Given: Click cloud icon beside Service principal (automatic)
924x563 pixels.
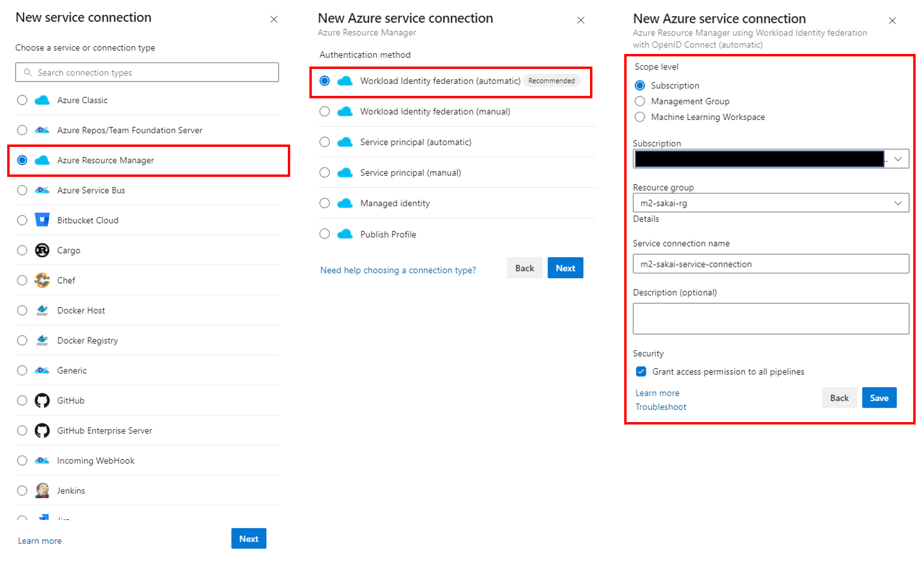Looking at the screenshot, I should click(x=345, y=142).
